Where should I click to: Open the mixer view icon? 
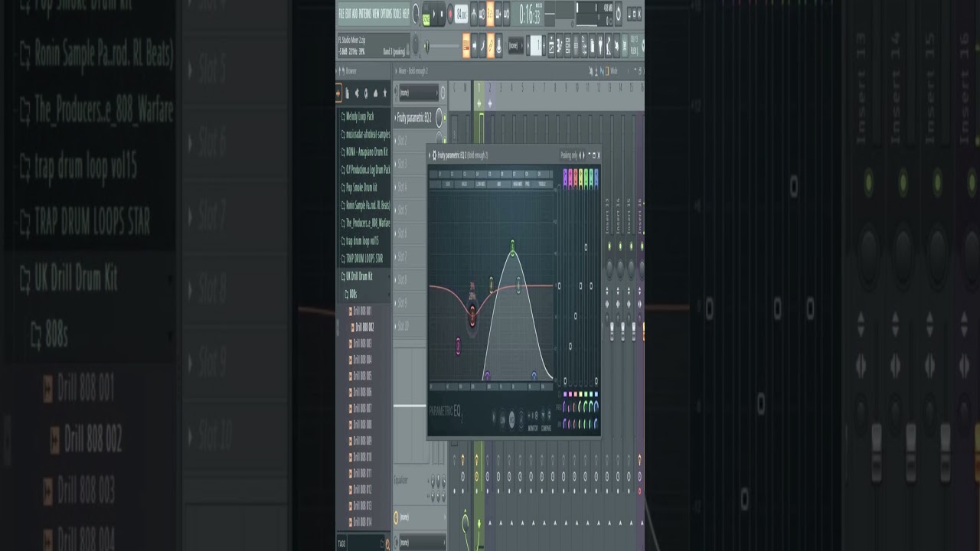[x=576, y=45]
